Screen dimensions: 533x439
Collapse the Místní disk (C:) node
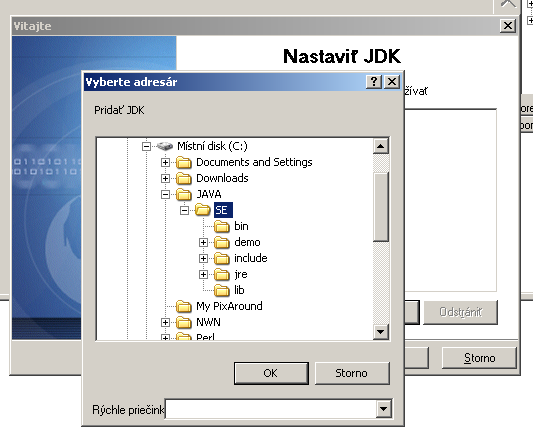tap(146, 147)
